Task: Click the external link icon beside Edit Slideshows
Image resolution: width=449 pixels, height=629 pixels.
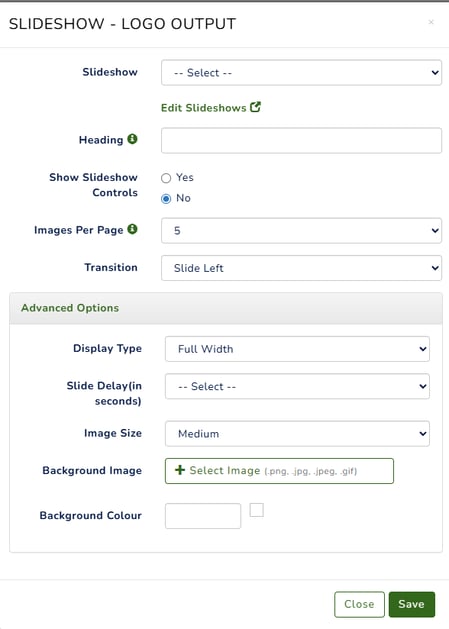Action: point(255,107)
